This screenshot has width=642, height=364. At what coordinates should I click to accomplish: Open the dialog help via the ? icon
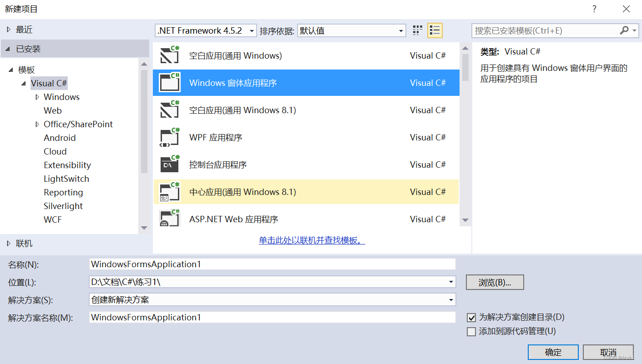point(594,9)
